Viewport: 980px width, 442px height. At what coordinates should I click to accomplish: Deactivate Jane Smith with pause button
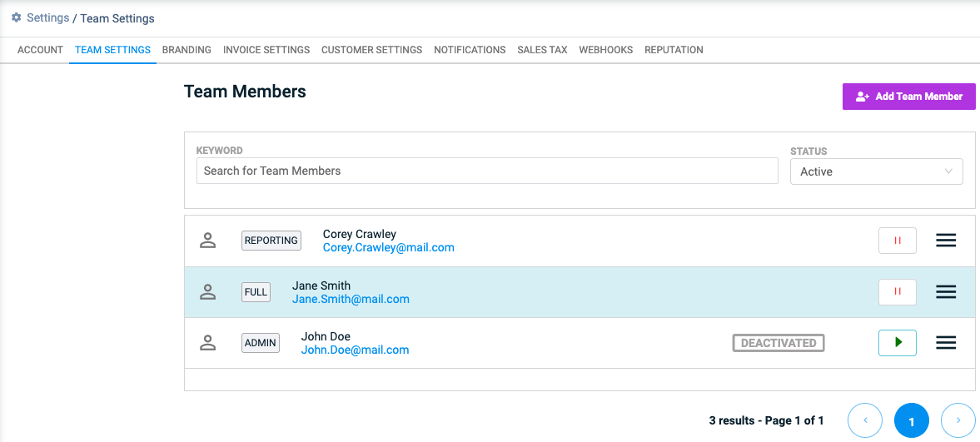pyautogui.click(x=898, y=292)
